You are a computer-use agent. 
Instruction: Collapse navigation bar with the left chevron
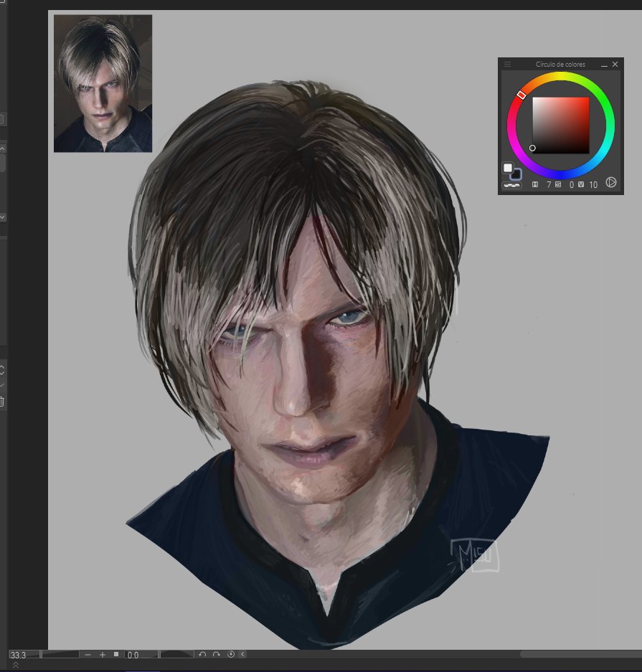click(x=242, y=654)
